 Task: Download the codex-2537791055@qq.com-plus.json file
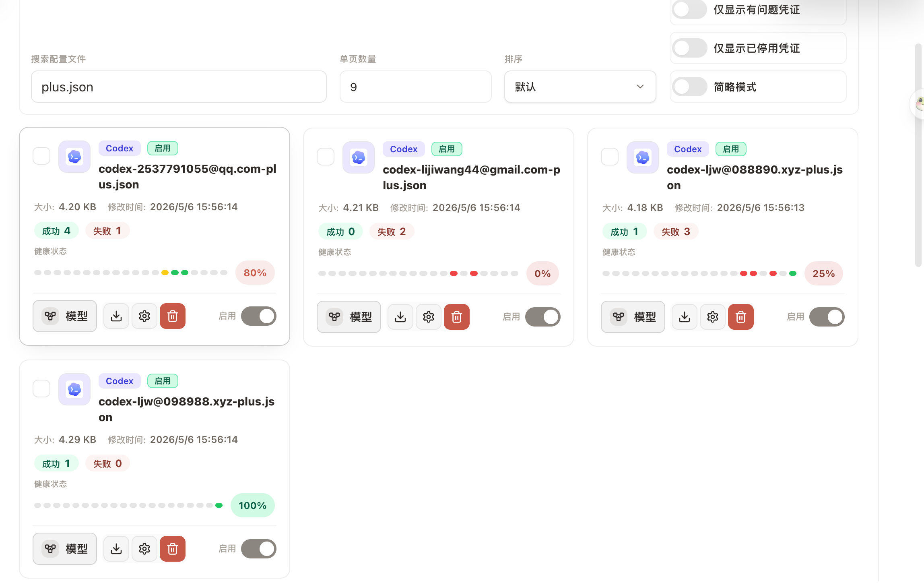click(116, 316)
